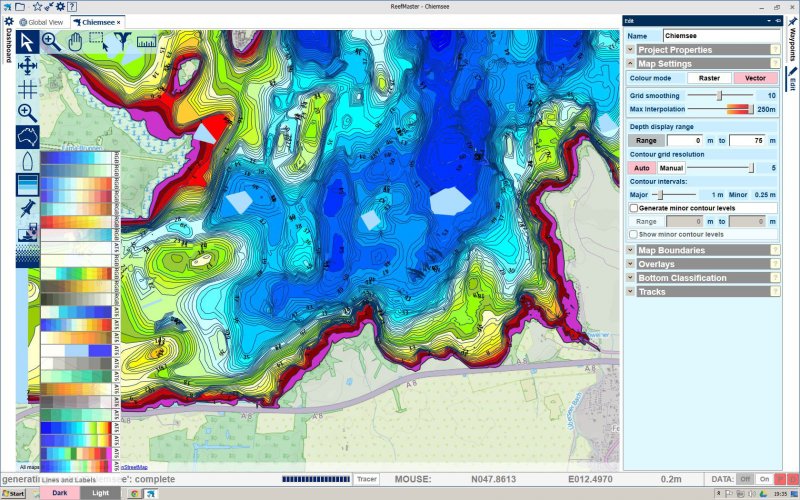Choose the ruler measure tool

[x=147, y=42]
